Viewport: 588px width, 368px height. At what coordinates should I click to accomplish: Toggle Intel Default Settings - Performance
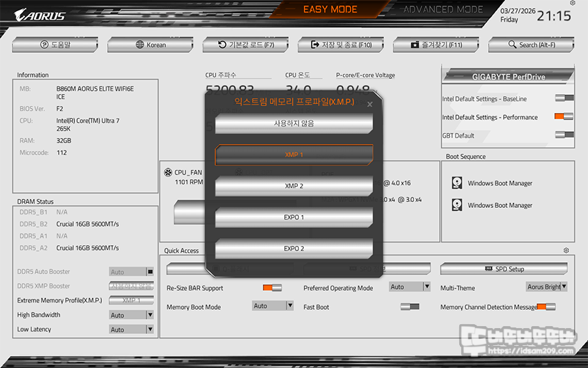coord(564,116)
